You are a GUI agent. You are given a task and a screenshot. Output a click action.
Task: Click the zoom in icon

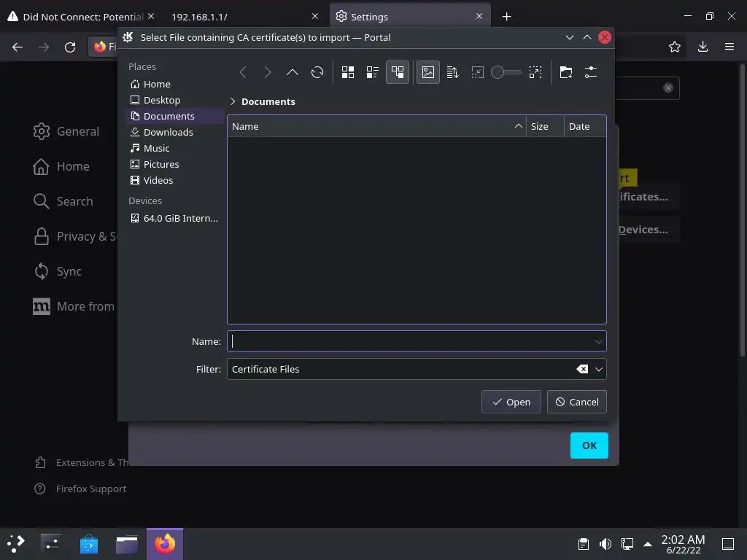(535, 72)
